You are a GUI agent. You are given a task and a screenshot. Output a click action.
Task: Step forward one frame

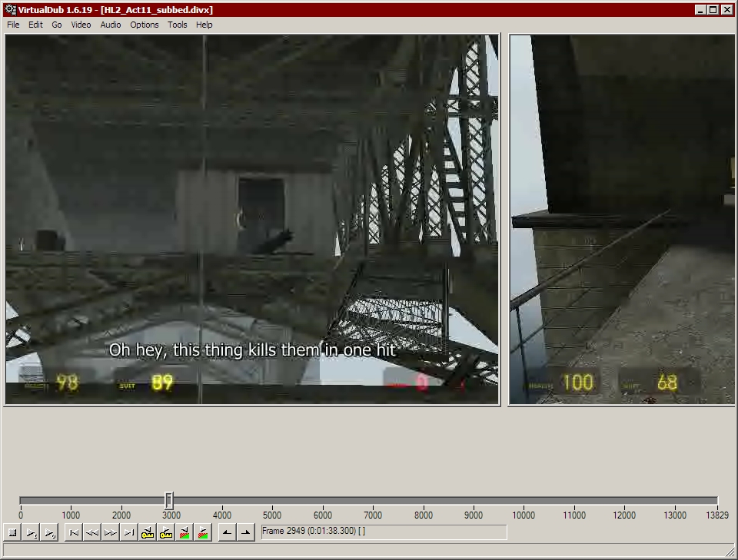[x=110, y=532]
